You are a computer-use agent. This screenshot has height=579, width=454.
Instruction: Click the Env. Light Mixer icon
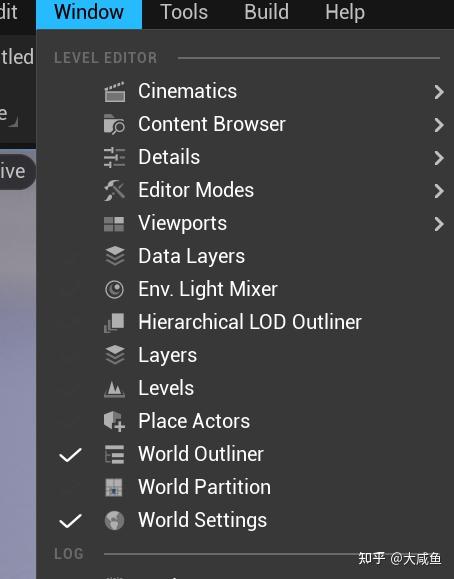point(115,290)
